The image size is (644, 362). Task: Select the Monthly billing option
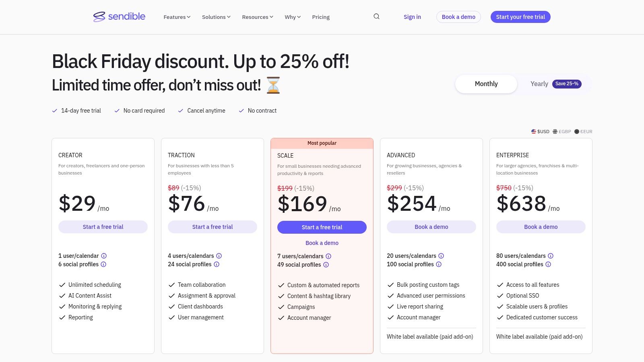click(x=486, y=84)
